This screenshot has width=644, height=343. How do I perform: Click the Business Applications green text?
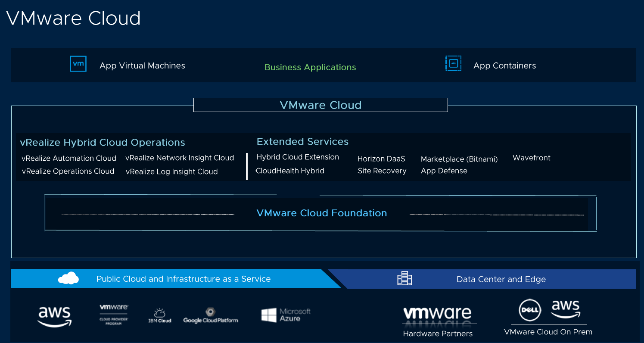pos(310,68)
